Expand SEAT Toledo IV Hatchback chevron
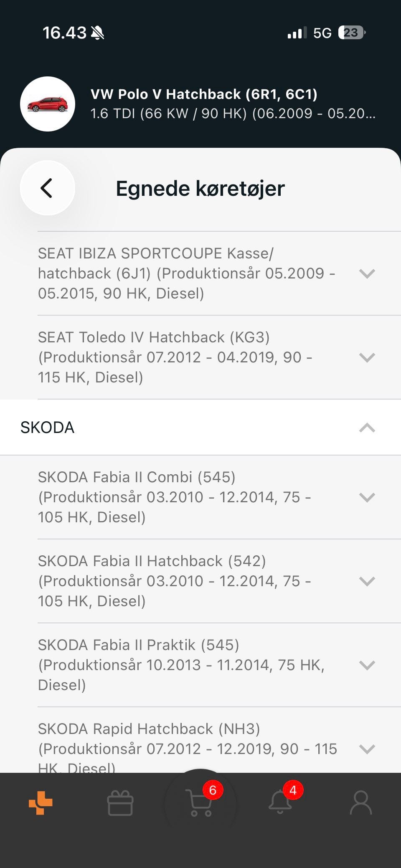The height and width of the screenshot is (868, 401). (x=367, y=357)
